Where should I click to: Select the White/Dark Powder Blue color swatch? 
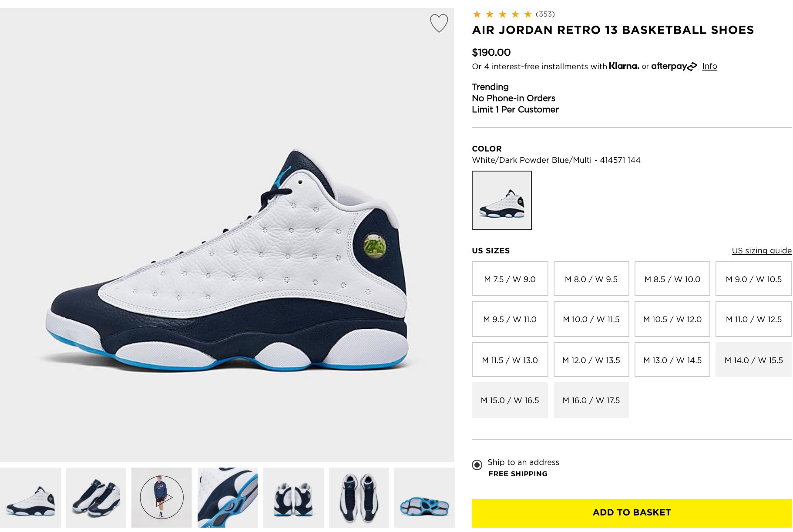point(501,200)
